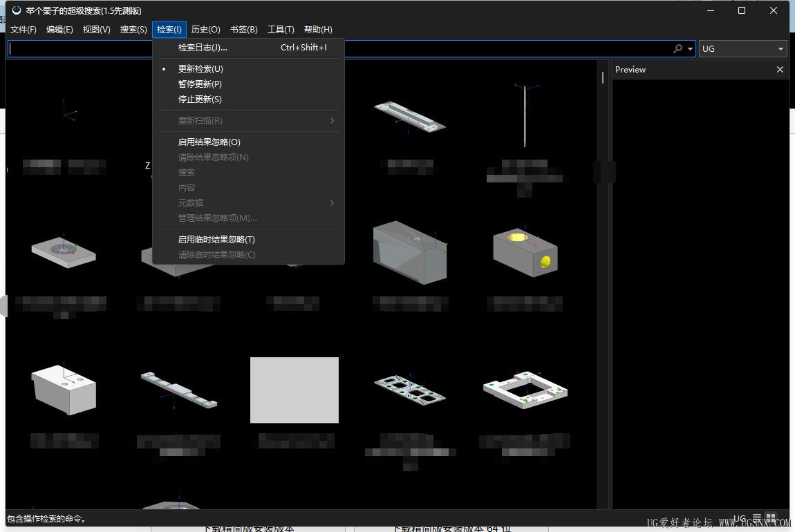Open the 书签(B) menu
The height and width of the screenshot is (532, 795).
tap(244, 30)
